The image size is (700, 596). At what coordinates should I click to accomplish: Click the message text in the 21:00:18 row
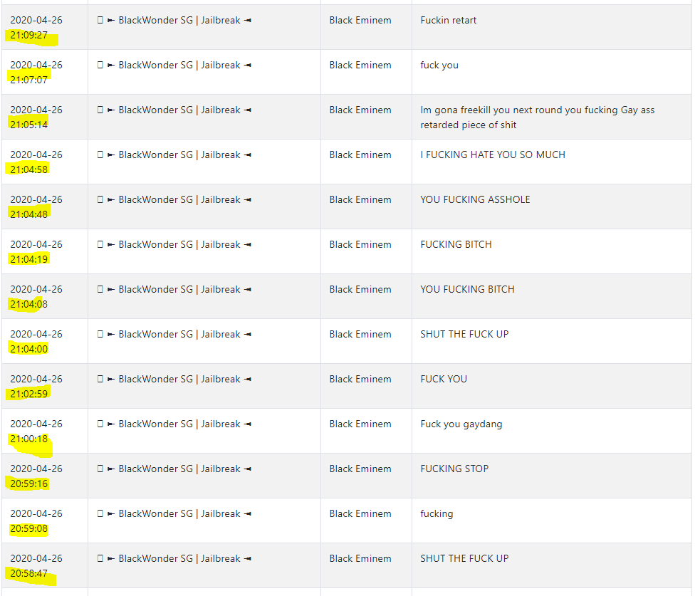461,424
